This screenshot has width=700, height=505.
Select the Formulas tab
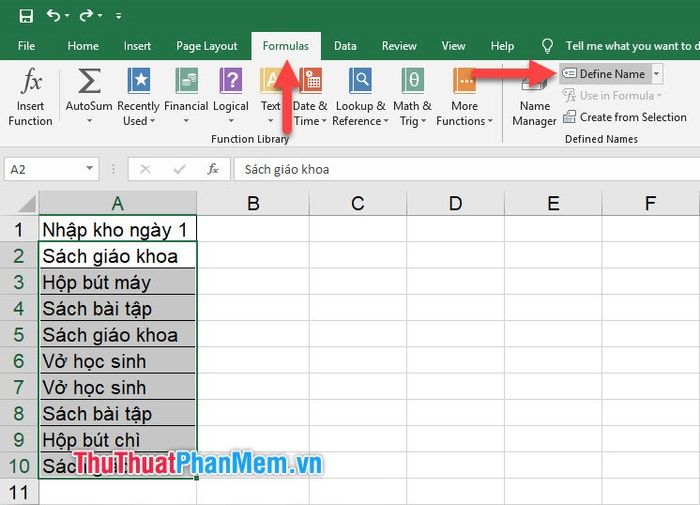286,46
